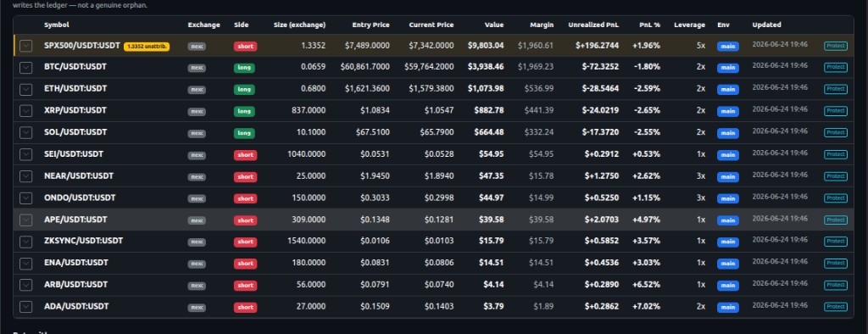Click the 5x leverage value for SPX500

coord(701,46)
